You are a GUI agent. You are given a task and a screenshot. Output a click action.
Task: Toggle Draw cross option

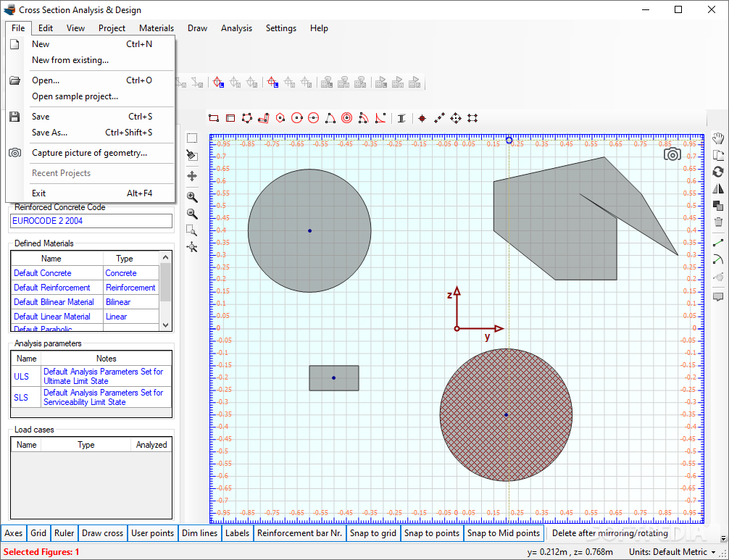[x=102, y=533]
